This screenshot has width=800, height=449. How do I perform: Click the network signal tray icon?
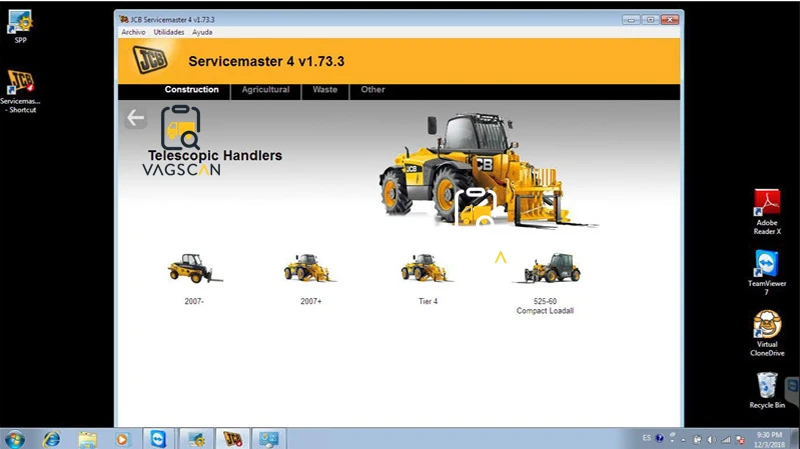click(726, 439)
